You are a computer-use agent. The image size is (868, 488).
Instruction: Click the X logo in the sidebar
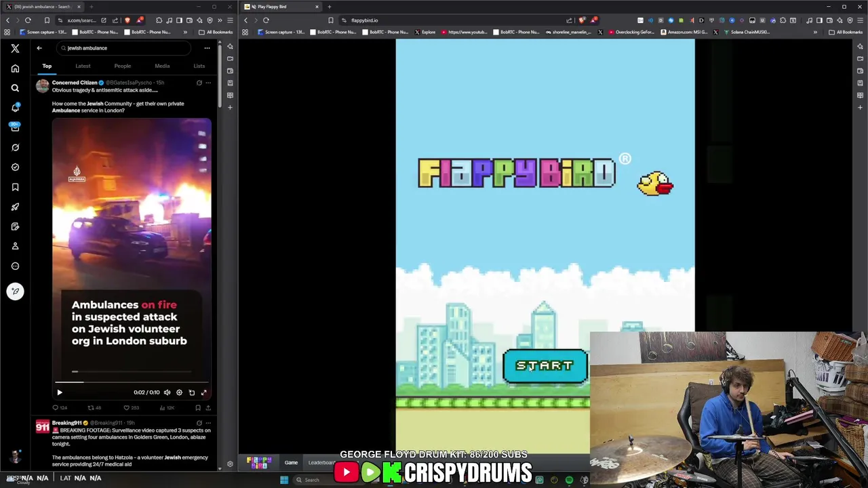15,48
